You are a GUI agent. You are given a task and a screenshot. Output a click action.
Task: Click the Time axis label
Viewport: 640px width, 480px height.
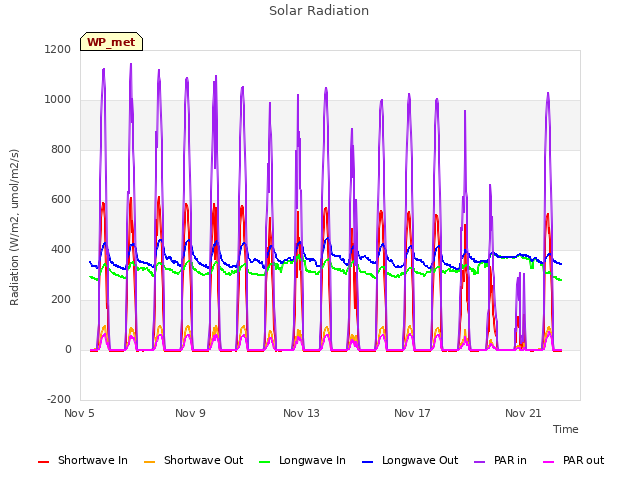566,429
